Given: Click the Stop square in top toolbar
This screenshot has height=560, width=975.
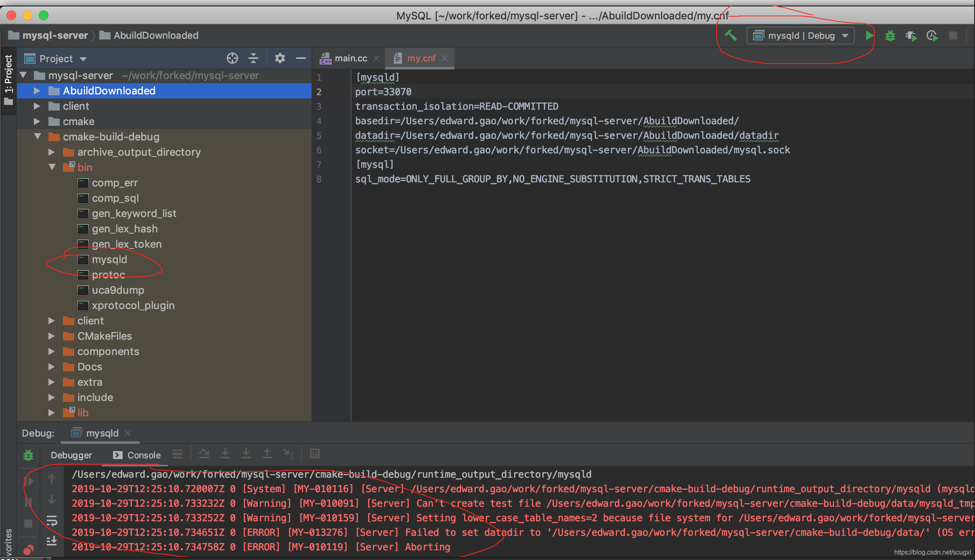Looking at the screenshot, I should point(953,36).
